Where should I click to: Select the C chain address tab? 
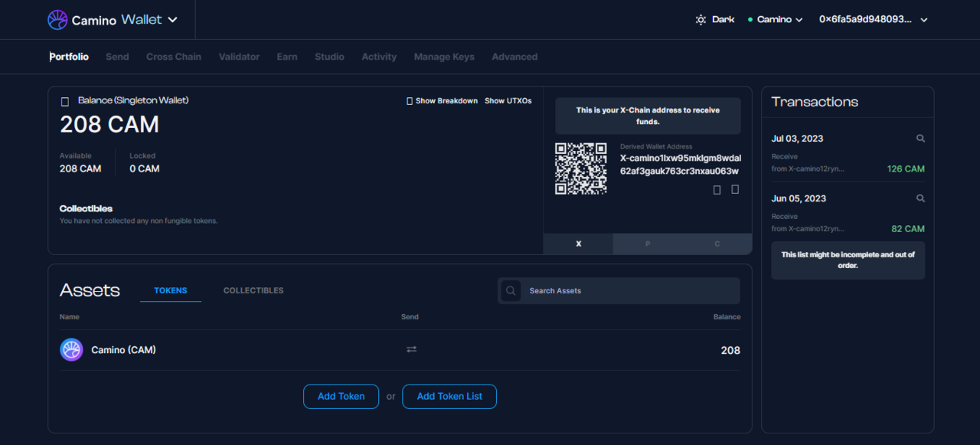717,244
